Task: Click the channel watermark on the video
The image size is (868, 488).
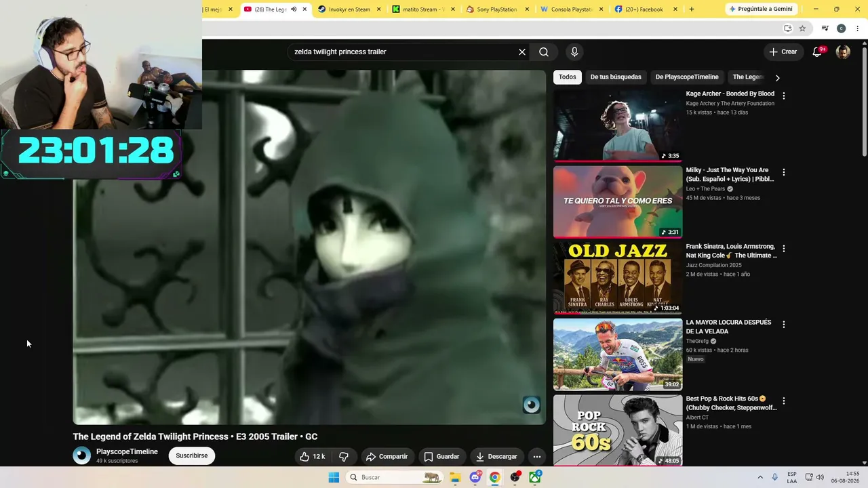Action: tap(531, 405)
